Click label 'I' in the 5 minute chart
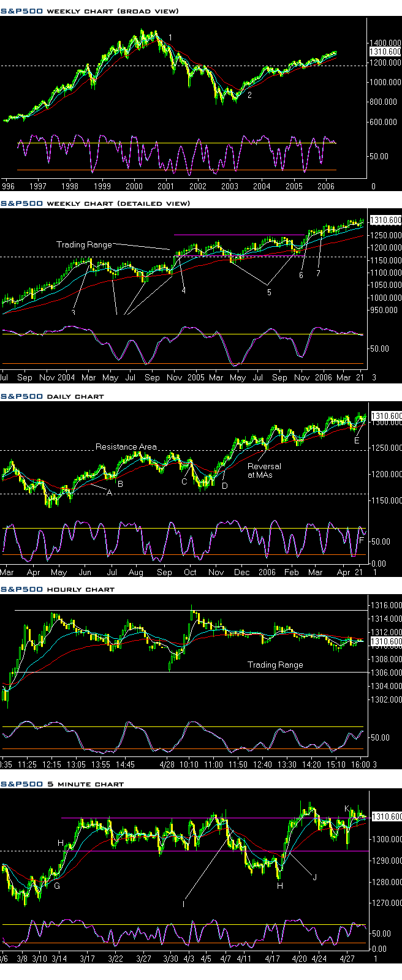The height and width of the screenshot is (980, 402). click(x=183, y=903)
